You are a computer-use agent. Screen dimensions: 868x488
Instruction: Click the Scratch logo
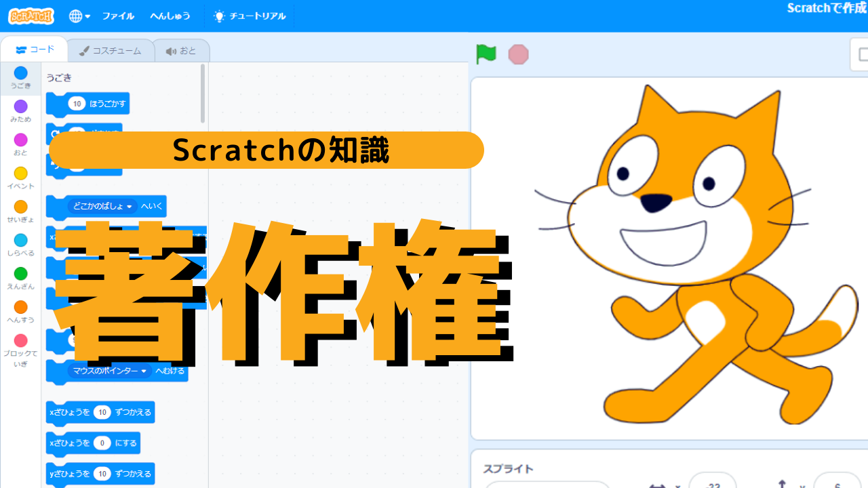tap(31, 16)
